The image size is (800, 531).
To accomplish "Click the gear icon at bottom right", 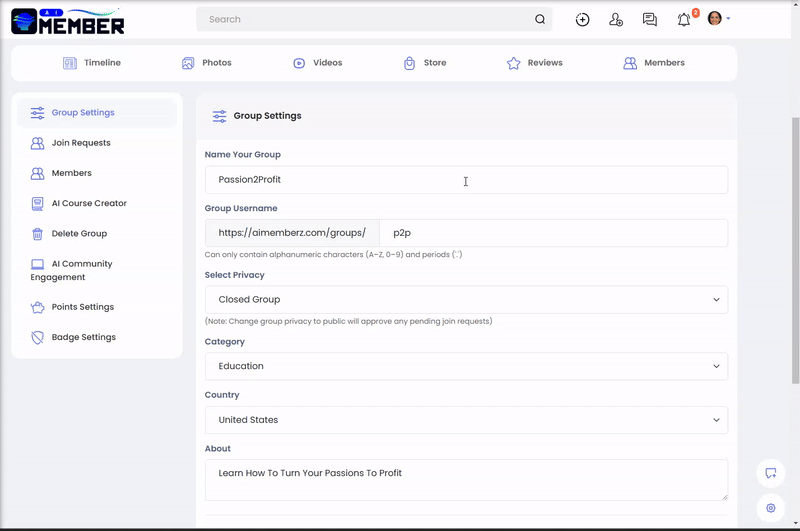I will [x=770, y=508].
